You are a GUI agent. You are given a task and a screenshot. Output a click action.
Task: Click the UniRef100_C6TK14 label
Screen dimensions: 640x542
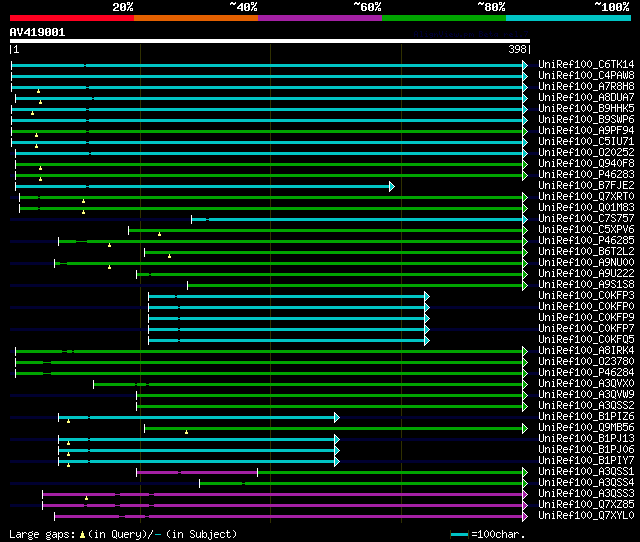(586, 64)
